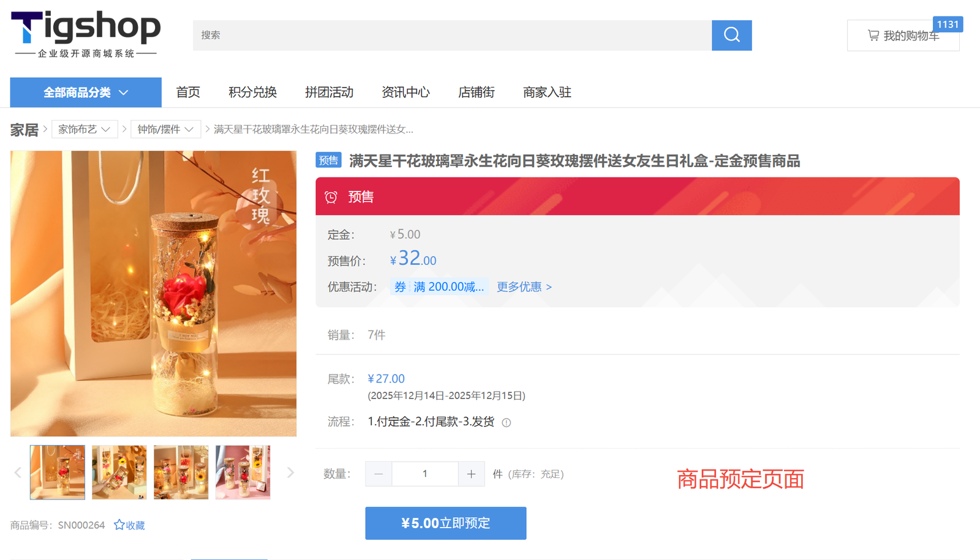980x560 pixels.
Task: Show next thumbnails with right arrow
Action: (290, 472)
